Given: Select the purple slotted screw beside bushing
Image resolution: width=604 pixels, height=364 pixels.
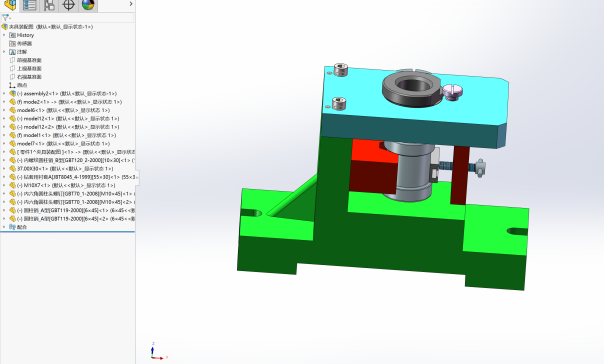Looking at the screenshot, I should click(452, 92).
